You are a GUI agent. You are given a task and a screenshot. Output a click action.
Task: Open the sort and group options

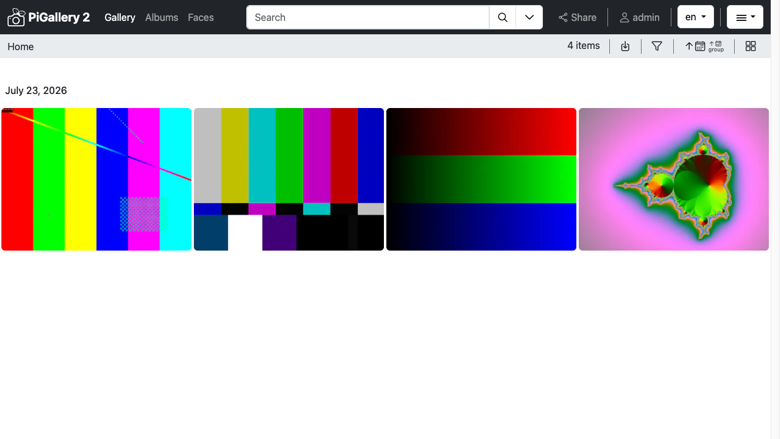click(x=704, y=46)
